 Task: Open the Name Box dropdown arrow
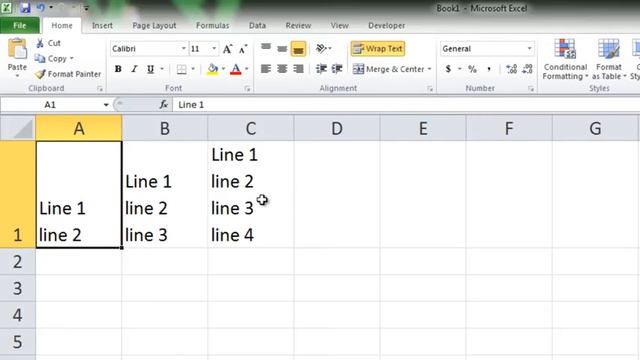tap(106, 105)
